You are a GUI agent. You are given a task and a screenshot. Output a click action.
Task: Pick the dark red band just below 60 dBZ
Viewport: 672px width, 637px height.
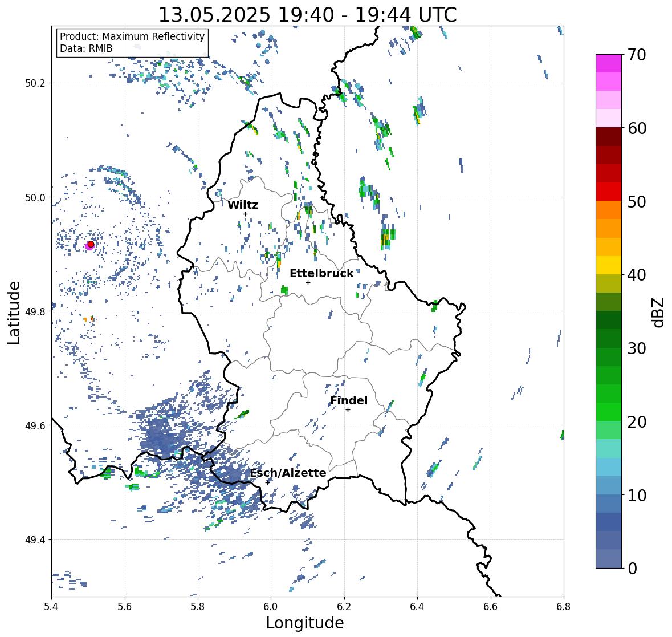click(609, 137)
